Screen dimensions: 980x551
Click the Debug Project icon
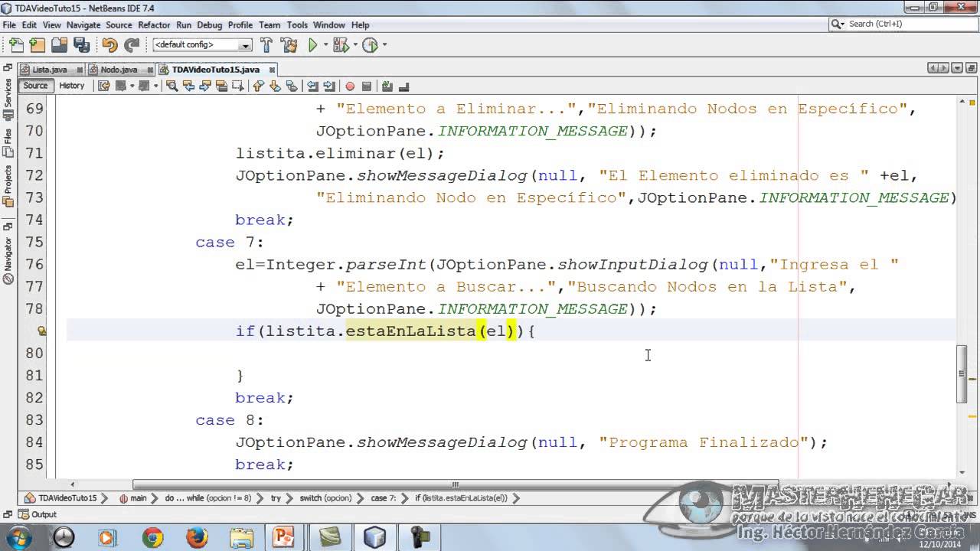tap(340, 45)
